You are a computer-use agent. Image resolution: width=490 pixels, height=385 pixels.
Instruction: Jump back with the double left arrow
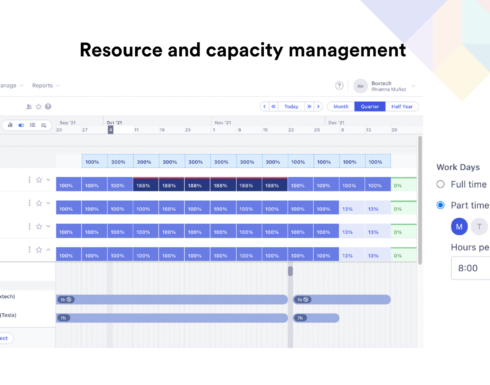(x=273, y=107)
